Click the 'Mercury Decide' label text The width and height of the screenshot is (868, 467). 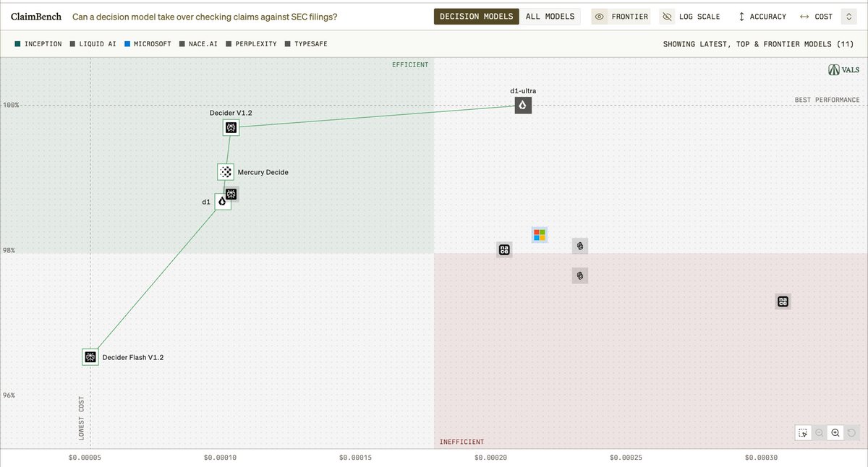pos(263,172)
